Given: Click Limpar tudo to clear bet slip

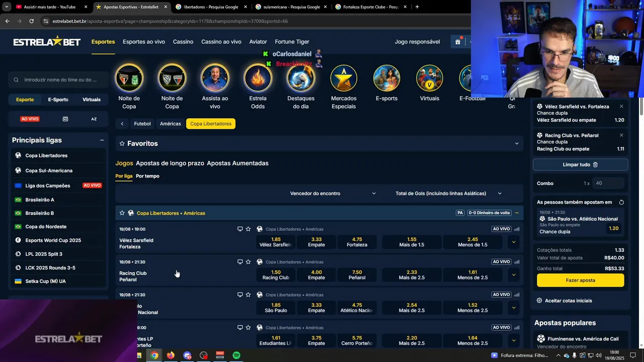Looking at the screenshot, I should pyautogui.click(x=580, y=165).
